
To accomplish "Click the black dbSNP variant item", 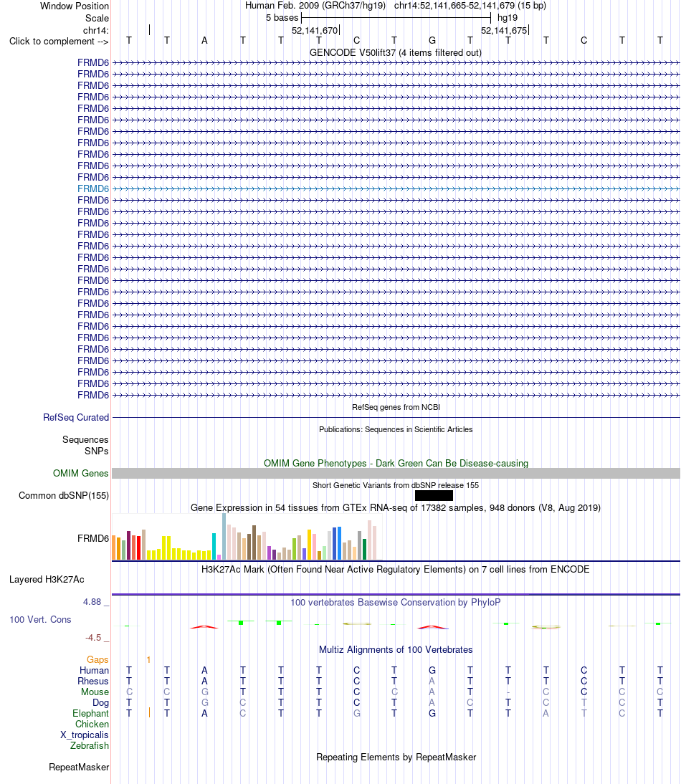I will pyautogui.click(x=434, y=495).
